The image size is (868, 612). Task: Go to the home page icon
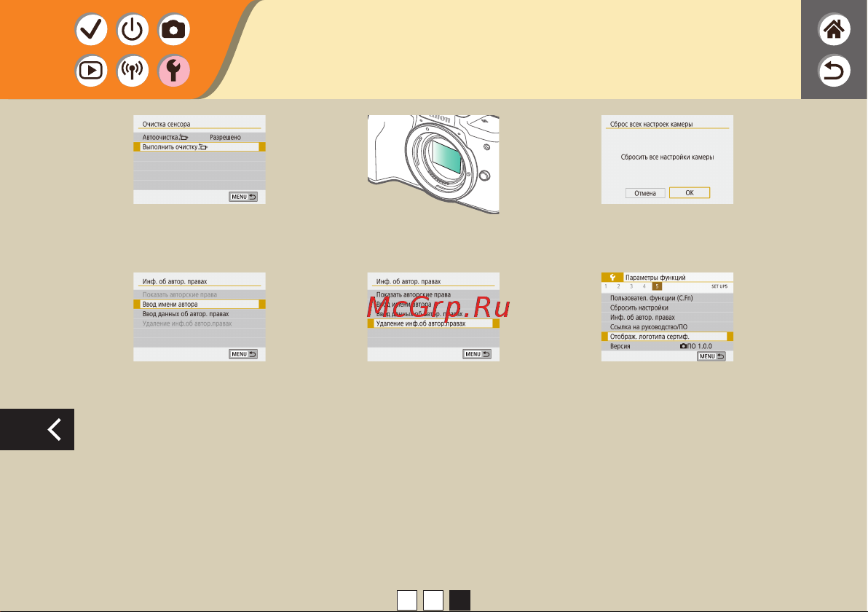834,29
